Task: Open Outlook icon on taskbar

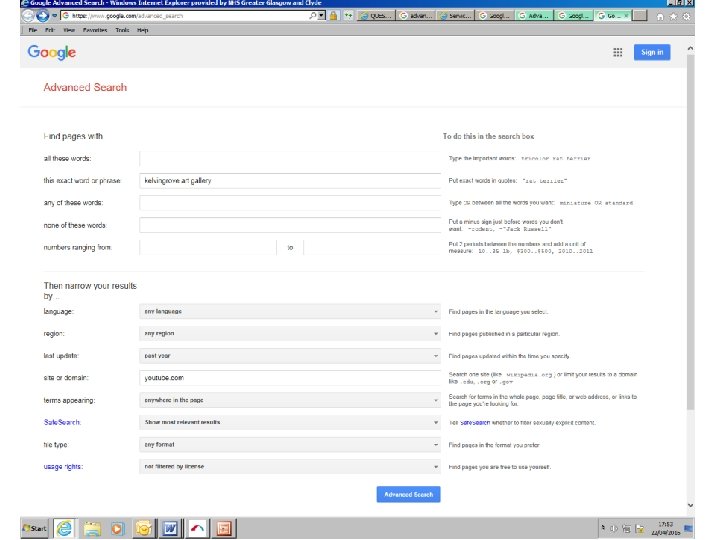Action: tap(144, 529)
